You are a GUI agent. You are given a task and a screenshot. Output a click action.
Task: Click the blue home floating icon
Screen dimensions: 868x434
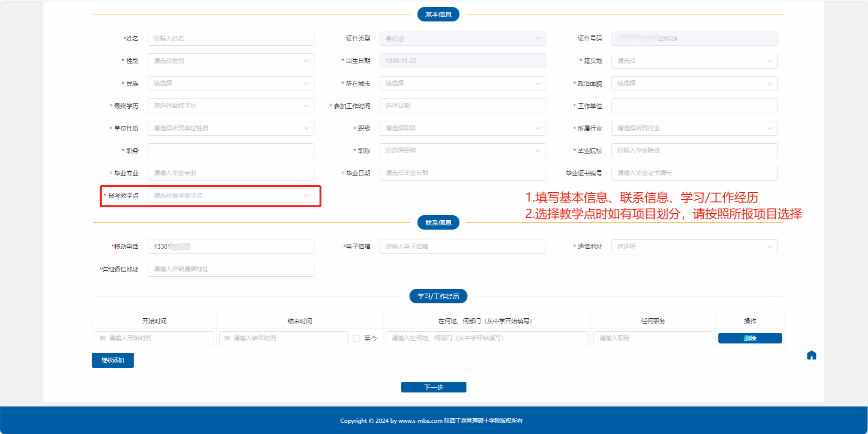(x=812, y=356)
